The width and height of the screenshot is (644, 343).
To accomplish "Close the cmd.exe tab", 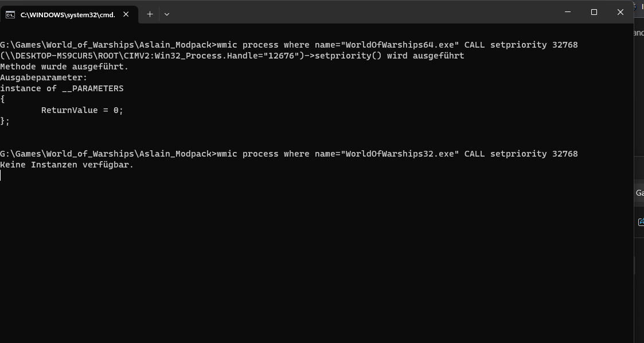I will 126,14.
